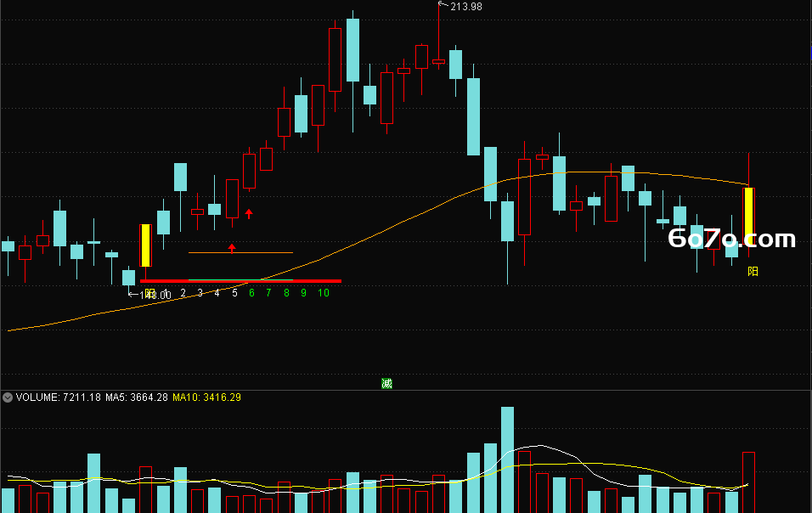Click green count label 6
Image resolution: width=812 pixels, height=513 pixels.
tap(251, 293)
